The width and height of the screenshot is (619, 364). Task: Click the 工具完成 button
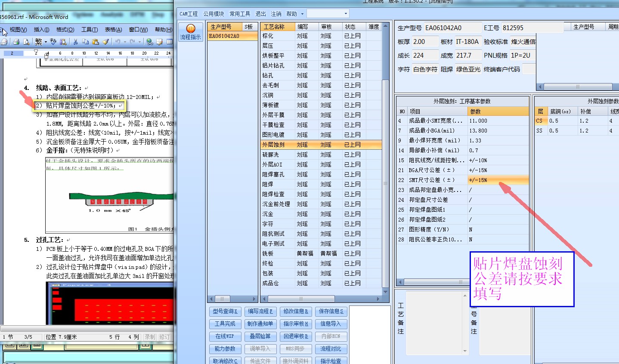(x=225, y=324)
